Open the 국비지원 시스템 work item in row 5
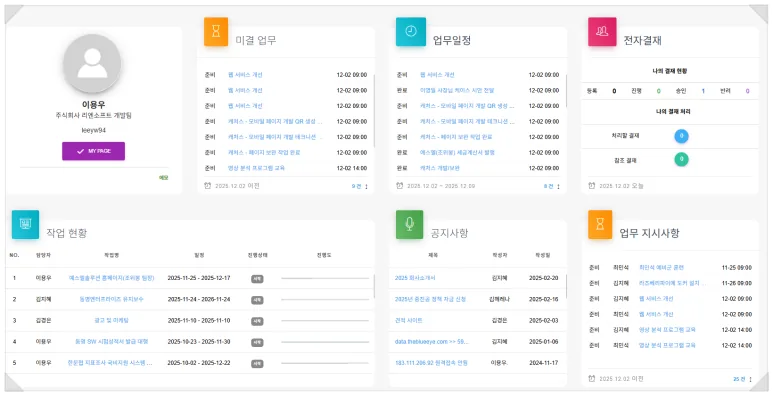Image resolution: width=773 pixels, height=396 pixels. (110, 363)
